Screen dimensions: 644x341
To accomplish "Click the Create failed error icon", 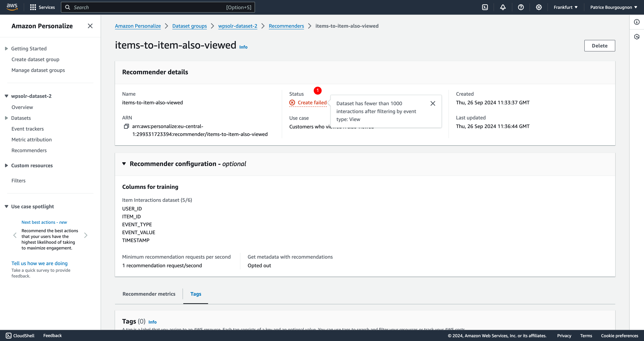I will 292,103.
